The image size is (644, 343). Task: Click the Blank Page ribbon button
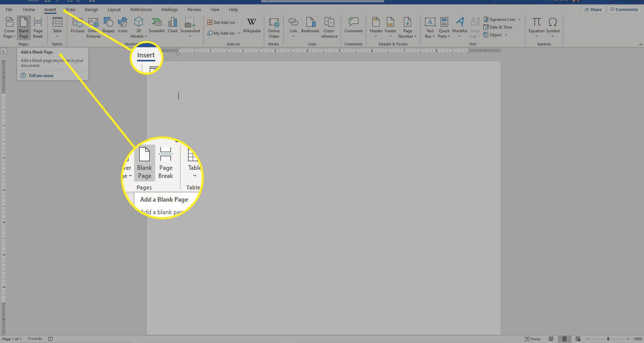pos(24,28)
